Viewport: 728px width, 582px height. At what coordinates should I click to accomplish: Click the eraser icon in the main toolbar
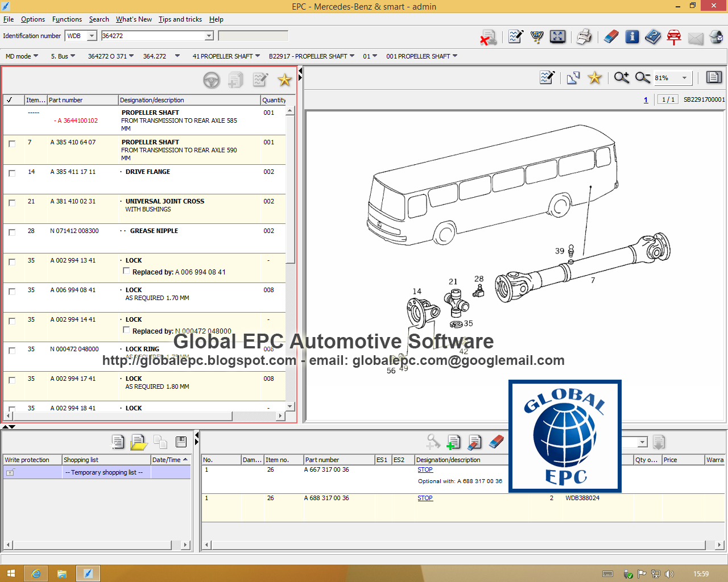click(611, 37)
